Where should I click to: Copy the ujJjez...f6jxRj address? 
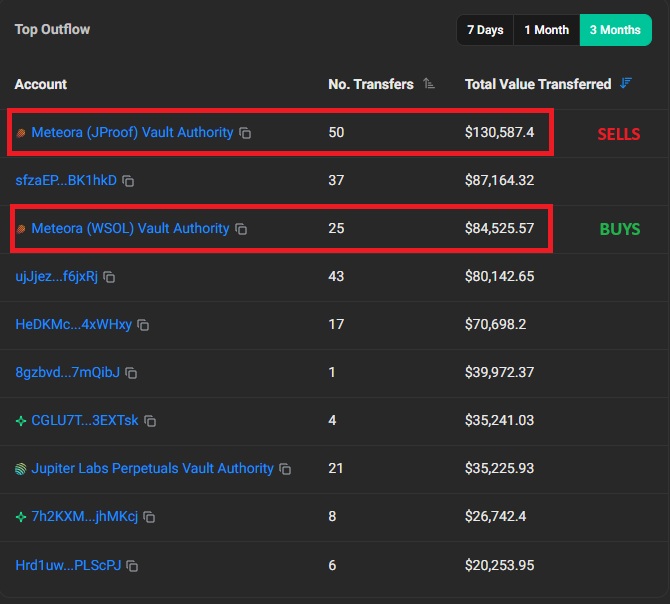tap(109, 277)
